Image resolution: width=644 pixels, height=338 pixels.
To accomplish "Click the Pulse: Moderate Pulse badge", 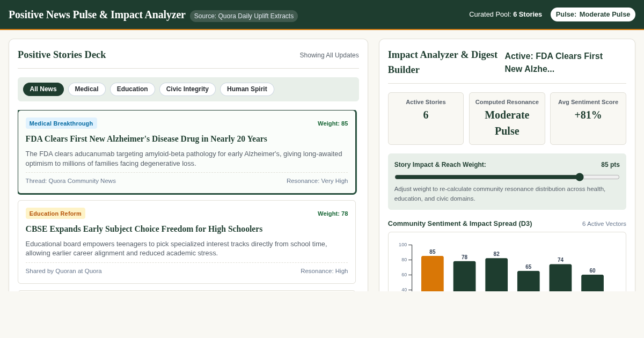I will click(593, 14).
